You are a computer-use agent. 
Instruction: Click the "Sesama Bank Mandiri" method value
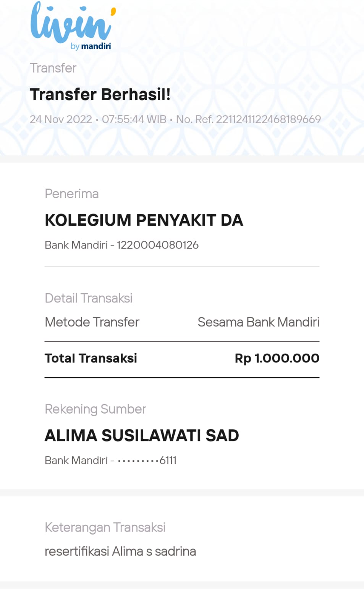click(258, 322)
